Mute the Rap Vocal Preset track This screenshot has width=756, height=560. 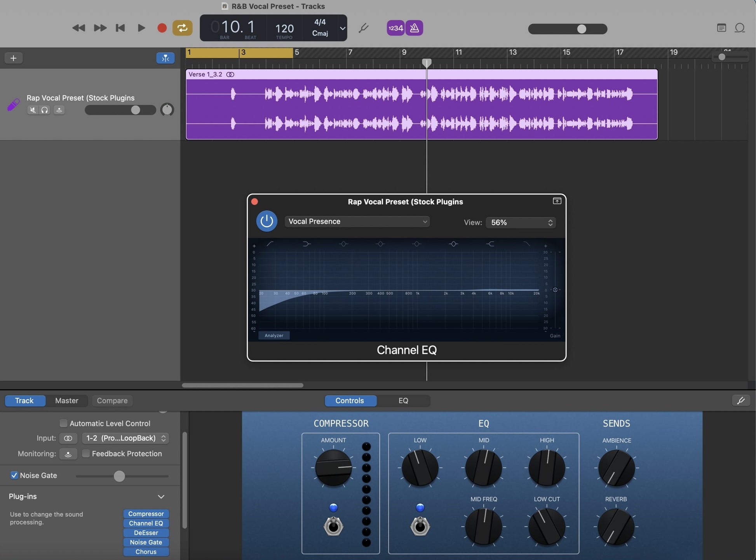click(33, 110)
